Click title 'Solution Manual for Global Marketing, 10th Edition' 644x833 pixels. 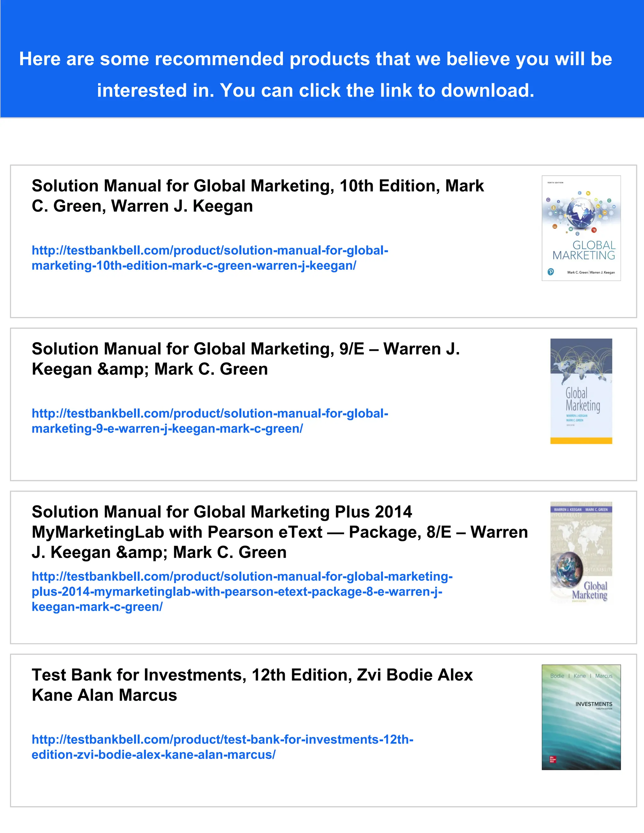258,196
